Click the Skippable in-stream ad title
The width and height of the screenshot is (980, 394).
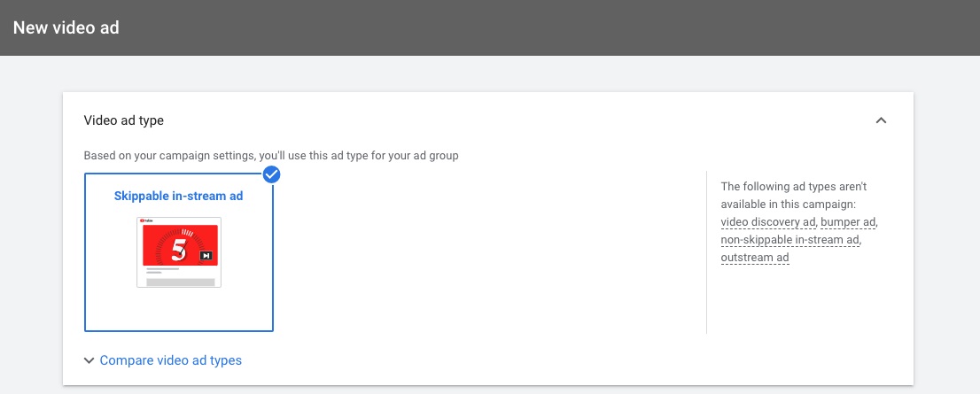(178, 196)
